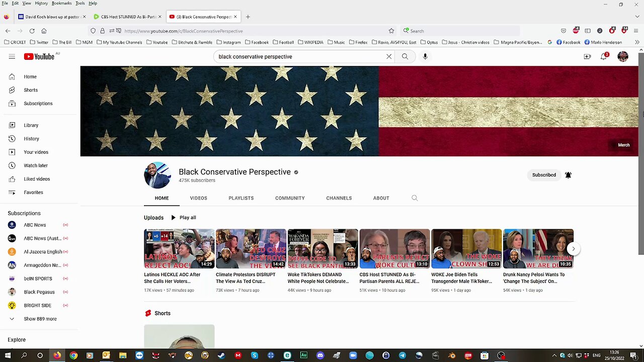Switch to David Koch blows up tab
The height and width of the screenshot is (362, 644).
(x=52, y=17)
